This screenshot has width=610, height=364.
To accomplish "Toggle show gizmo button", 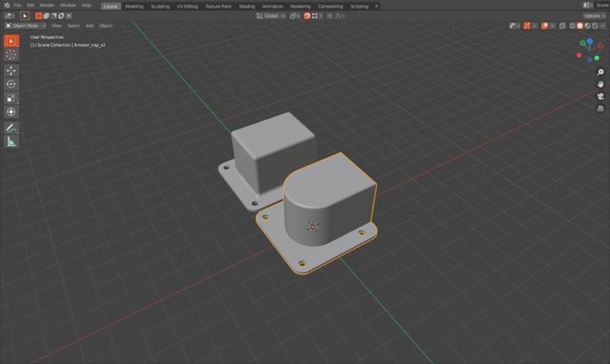I will [527, 26].
